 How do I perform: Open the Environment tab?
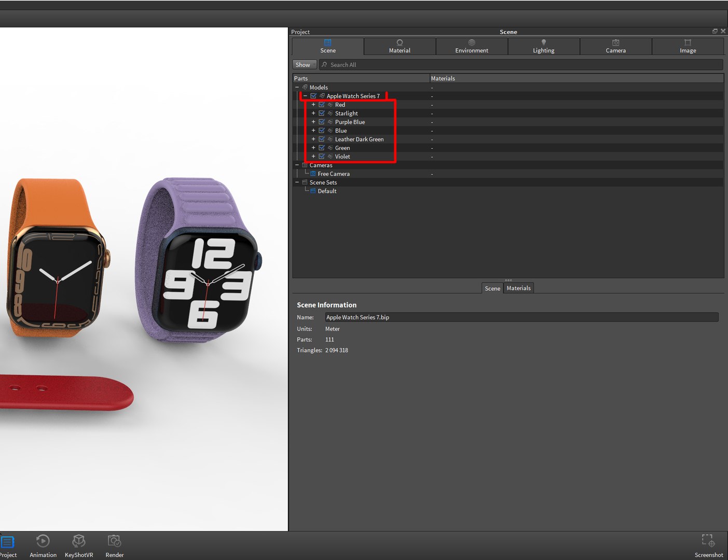(x=472, y=46)
